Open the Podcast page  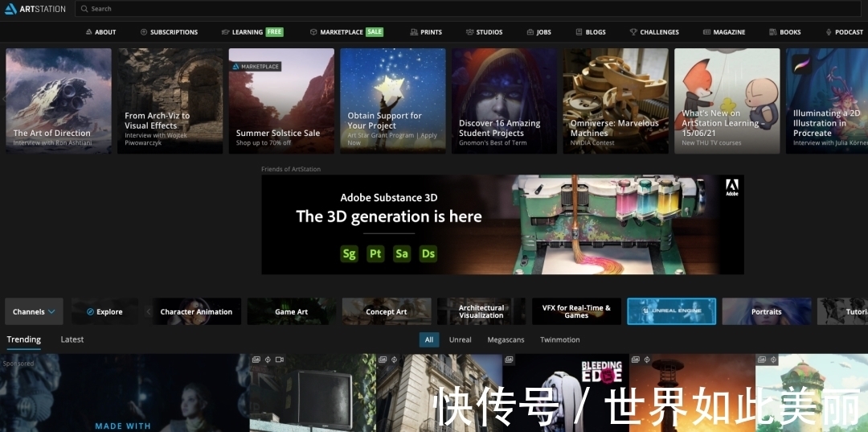(x=844, y=32)
